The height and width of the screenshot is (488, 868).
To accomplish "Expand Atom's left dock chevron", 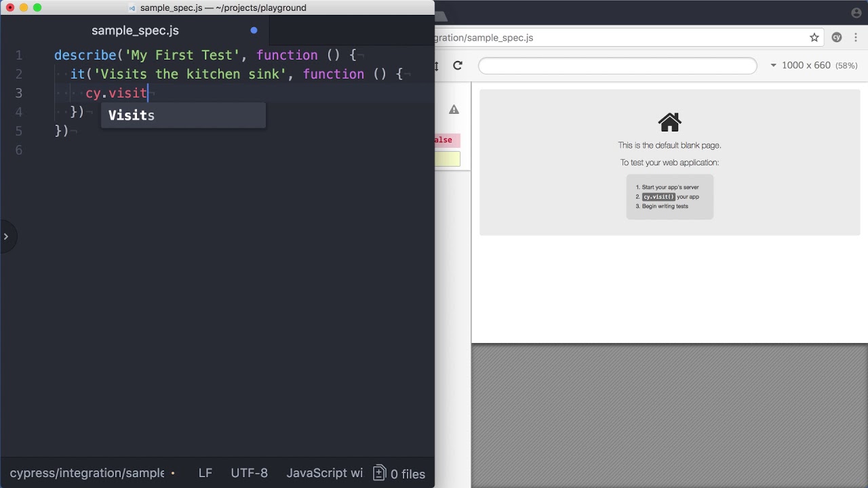I will pyautogui.click(x=5, y=237).
